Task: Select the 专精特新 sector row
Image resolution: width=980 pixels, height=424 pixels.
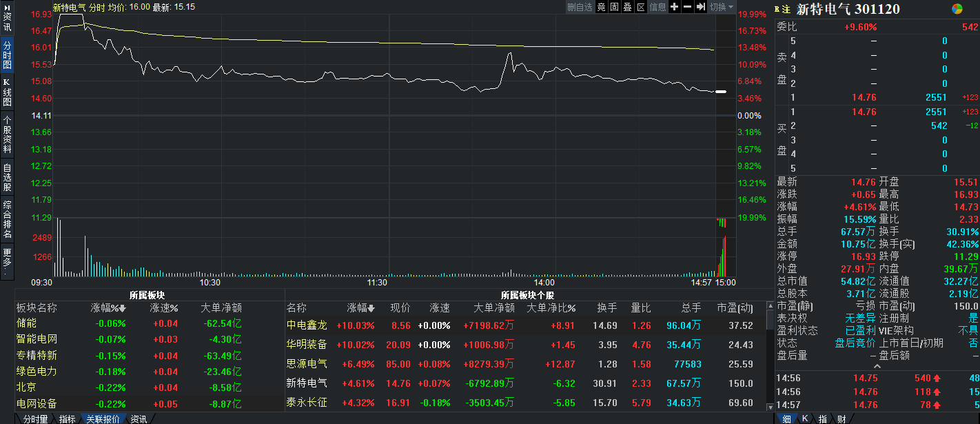Action: [150, 355]
